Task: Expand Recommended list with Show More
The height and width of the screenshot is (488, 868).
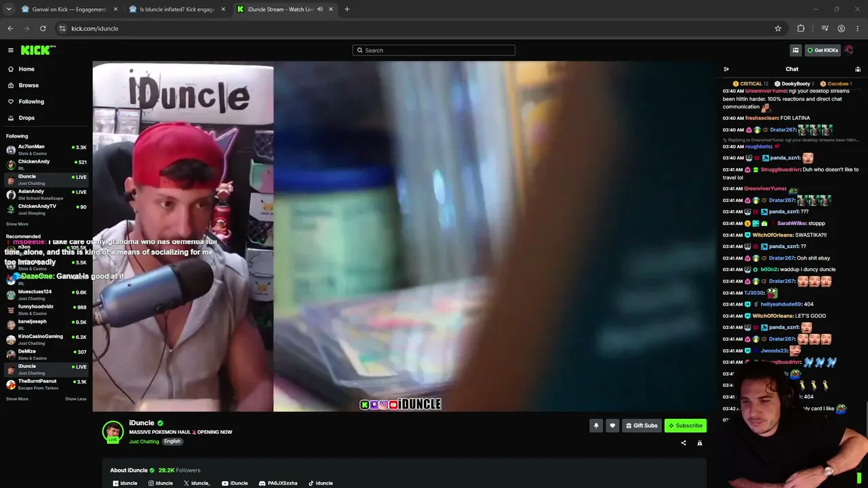Action: (17, 399)
